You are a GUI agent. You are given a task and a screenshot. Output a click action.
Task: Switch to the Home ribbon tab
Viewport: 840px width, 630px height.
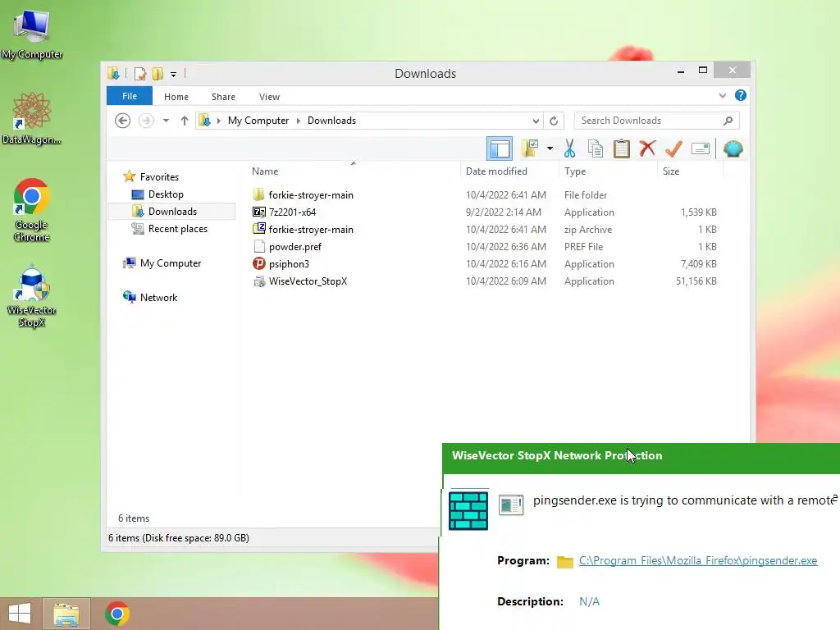176,97
